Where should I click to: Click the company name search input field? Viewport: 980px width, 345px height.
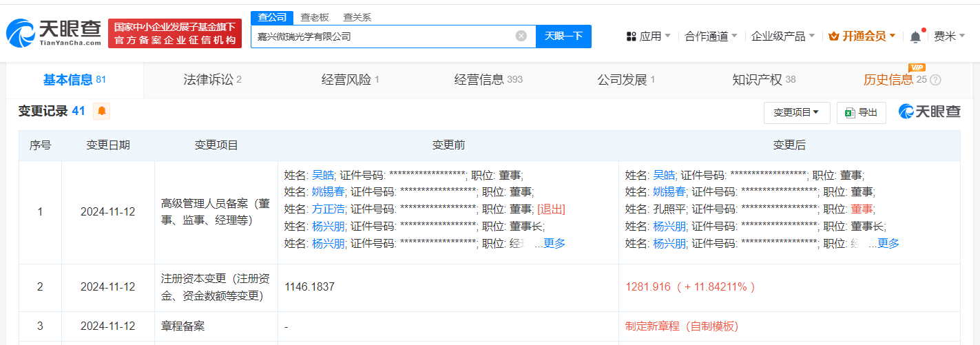[382, 36]
